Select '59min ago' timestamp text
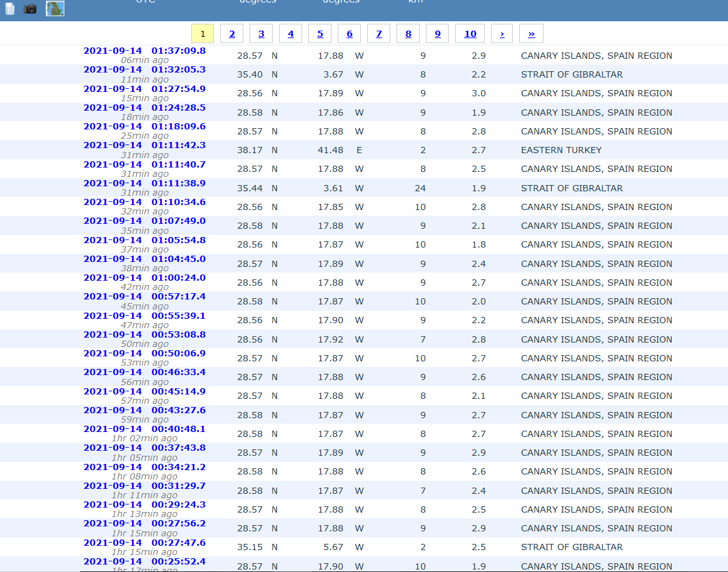Viewport: 728px width, 572px height. (x=144, y=419)
